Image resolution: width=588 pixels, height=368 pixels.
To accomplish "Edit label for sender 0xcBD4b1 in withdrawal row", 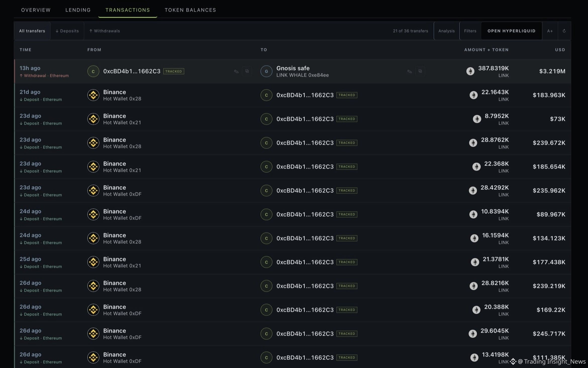I will tap(236, 71).
